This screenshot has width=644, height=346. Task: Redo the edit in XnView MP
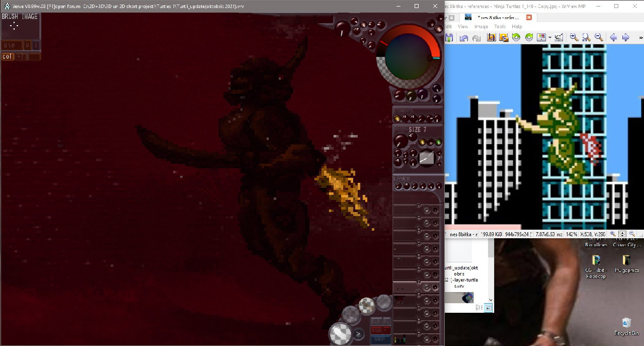[x=476, y=38]
